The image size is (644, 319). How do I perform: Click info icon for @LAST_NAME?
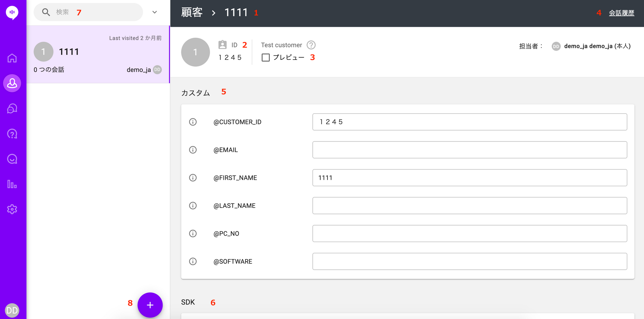pyautogui.click(x=193, y=206)
